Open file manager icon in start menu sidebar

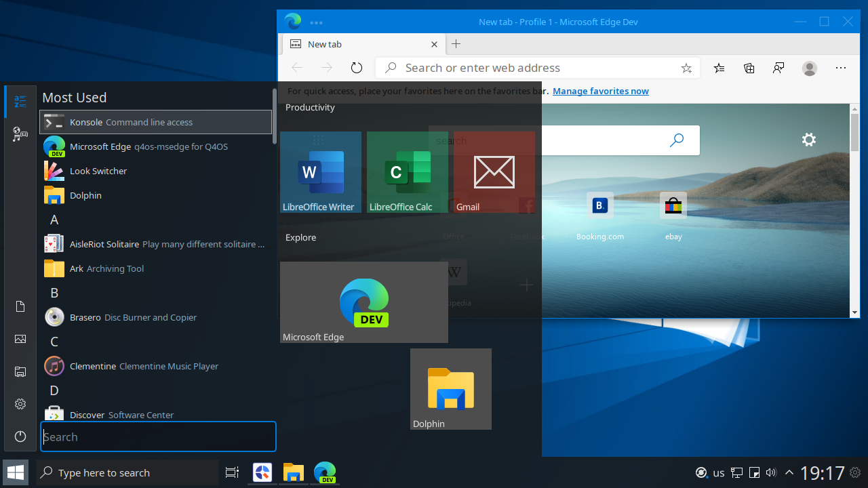click(x=20, y=371)
